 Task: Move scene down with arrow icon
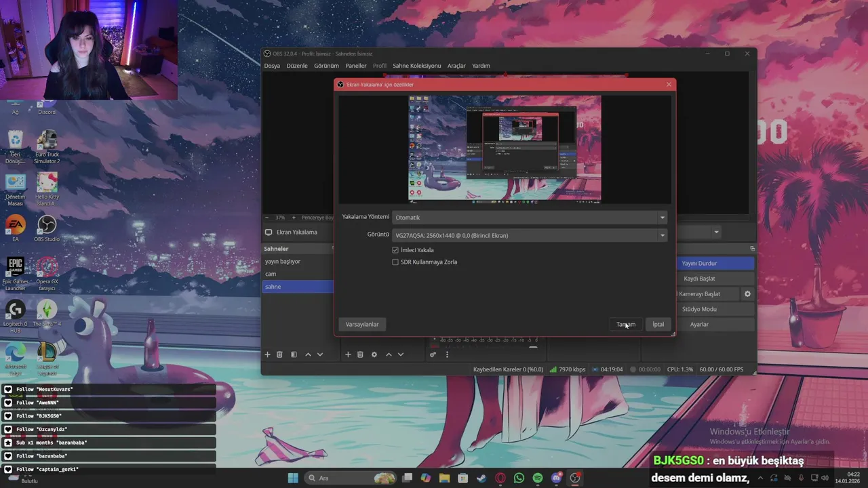tap(320, 354)
